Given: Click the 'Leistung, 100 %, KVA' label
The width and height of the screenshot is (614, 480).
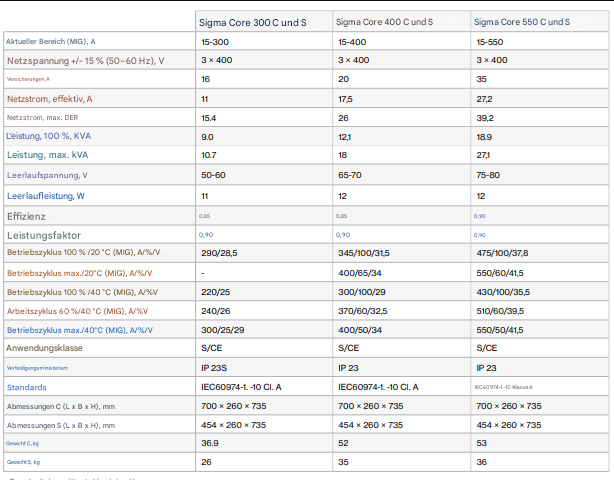Looking at the screenshot, I should (49, 136).
